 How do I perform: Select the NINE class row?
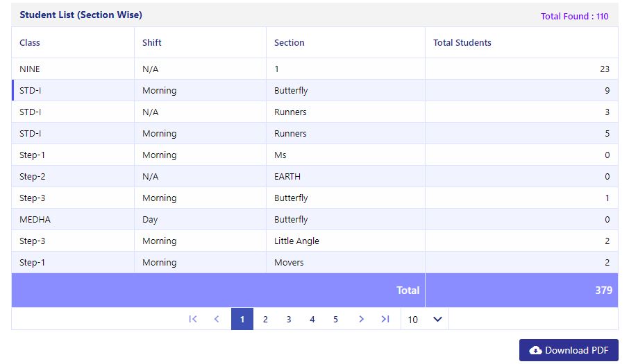coord(315,69)
